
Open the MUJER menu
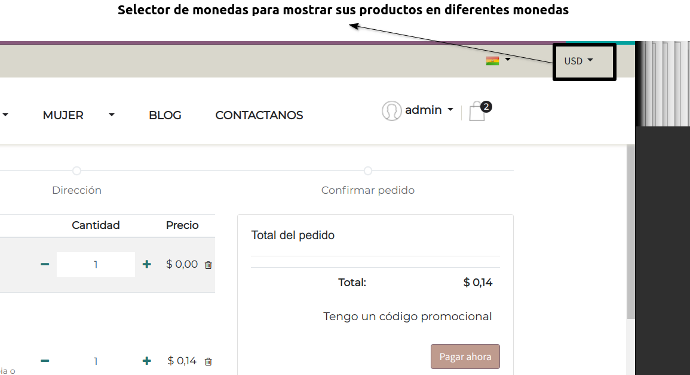(63, 115)
